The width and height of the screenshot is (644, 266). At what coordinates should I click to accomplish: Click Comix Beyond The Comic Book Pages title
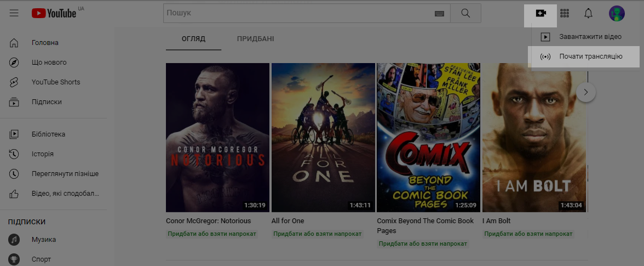coord(425,226)
